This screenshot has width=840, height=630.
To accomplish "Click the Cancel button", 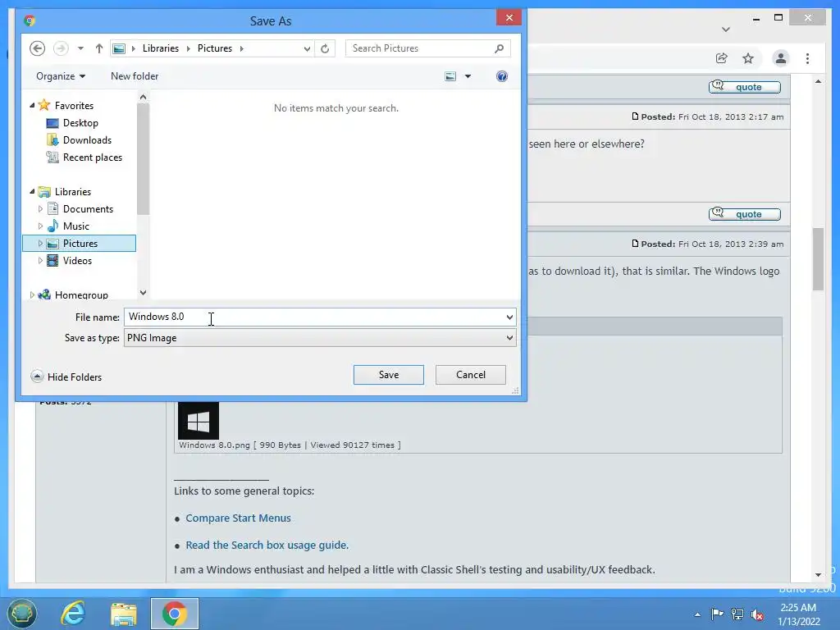I will [470, 375].
